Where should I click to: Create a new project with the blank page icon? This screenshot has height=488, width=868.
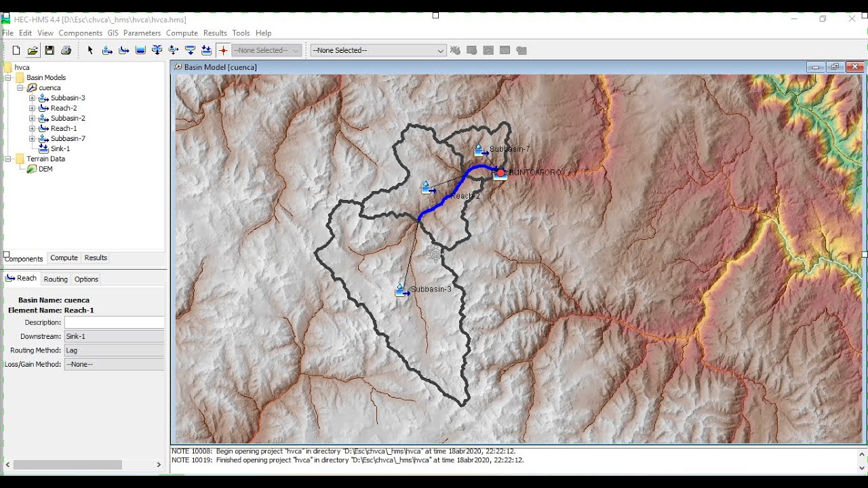click(x=16, y=50)
